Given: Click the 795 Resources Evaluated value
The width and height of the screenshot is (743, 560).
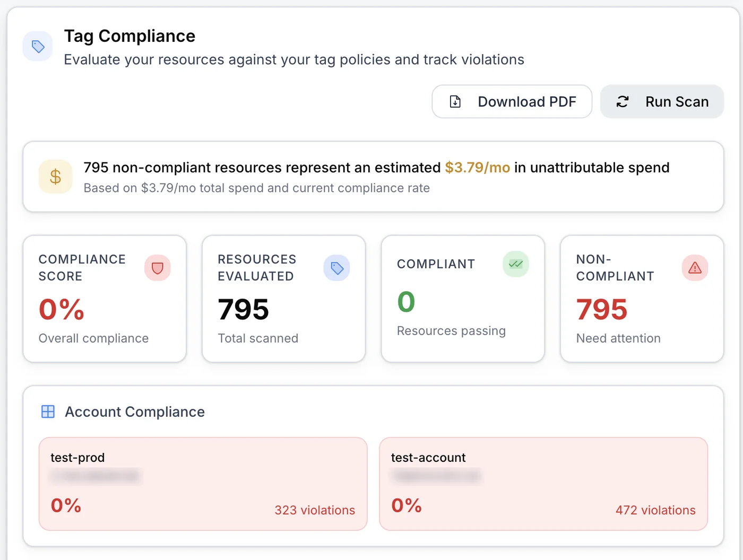Looking at the screenshot, I should pyautogui.click(x=244, y=309).
